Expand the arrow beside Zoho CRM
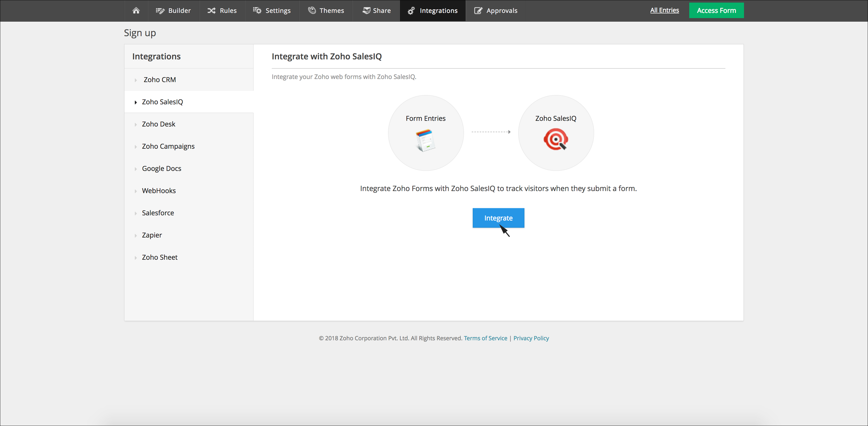868x426 pixels. coord(135,80)
